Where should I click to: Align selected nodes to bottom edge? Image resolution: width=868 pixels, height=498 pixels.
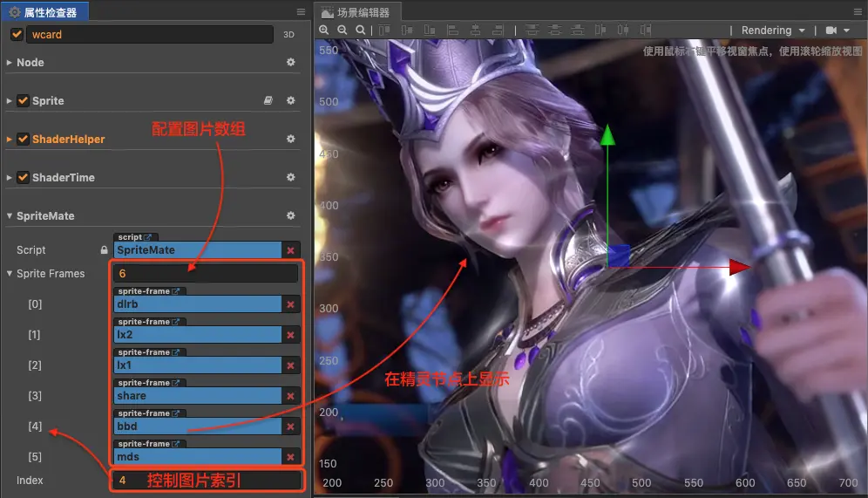[x=430, y=30]
